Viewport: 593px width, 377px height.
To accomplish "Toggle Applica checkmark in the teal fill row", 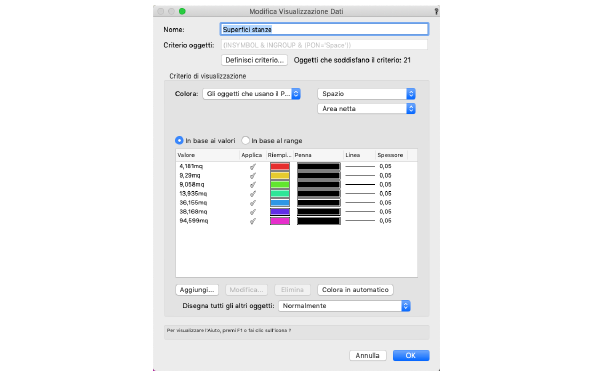I will click(253, 194).
